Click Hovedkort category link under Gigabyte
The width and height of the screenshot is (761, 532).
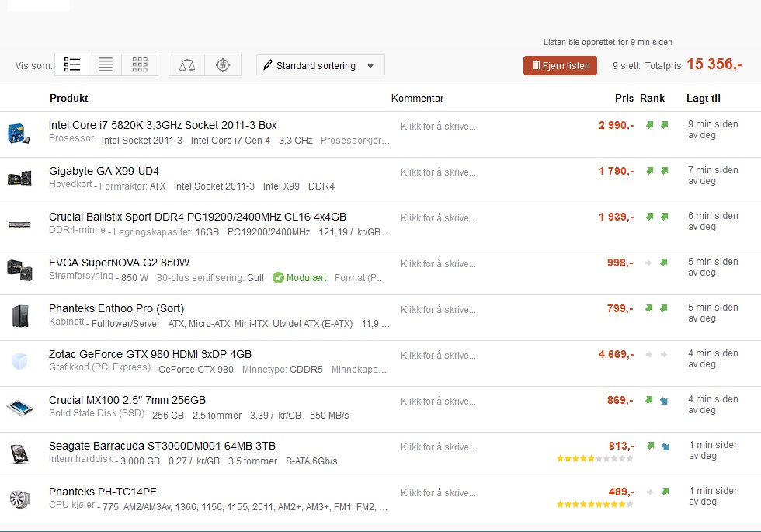point(71,184)
